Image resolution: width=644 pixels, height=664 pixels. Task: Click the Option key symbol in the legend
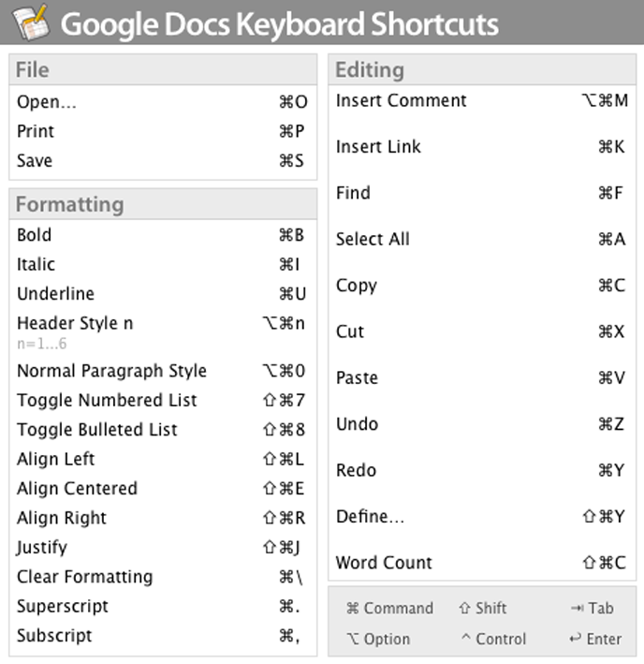click(x=352, y=640)
